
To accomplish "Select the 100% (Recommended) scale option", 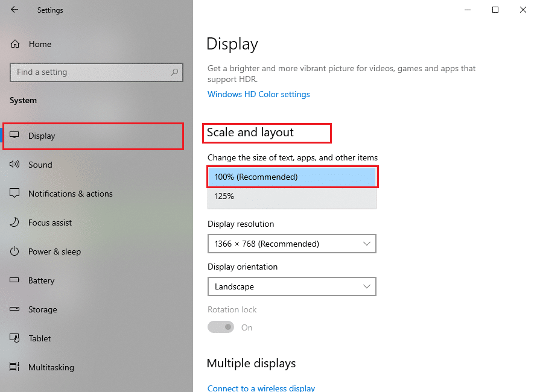I will pos(291,177).
